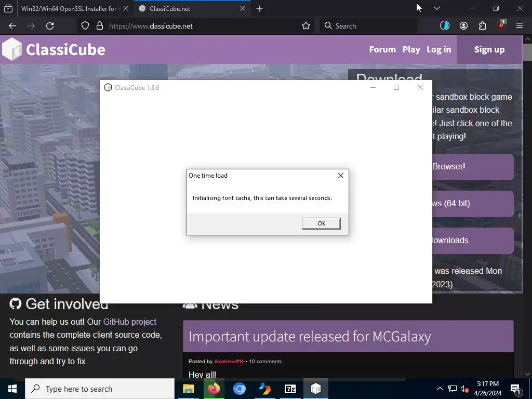Click the padlock site security icon
The height and width of the screenshot is (399, 532).
(99, 26)
